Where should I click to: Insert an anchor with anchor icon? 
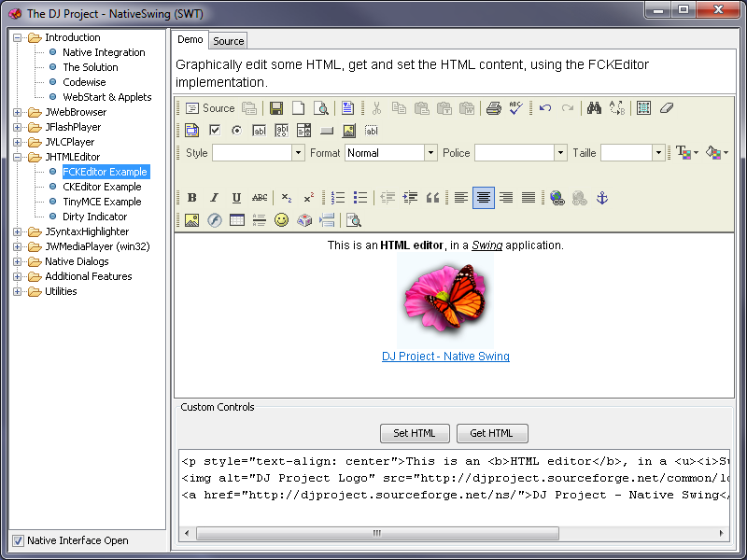coord(602,198)
